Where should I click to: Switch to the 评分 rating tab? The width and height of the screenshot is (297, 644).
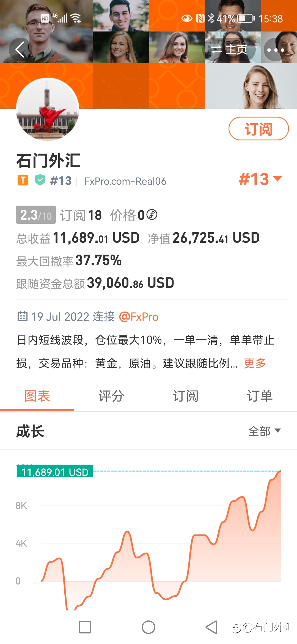[111, 396]
